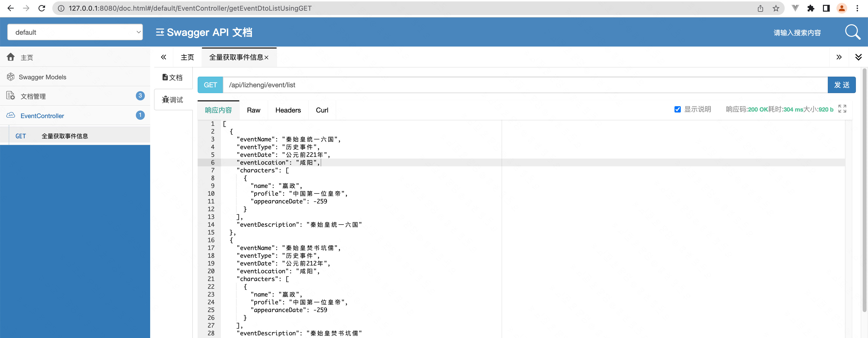868x338 pixels.
Task: Click the fullscreen expand response icon
Action: [842, 109]
